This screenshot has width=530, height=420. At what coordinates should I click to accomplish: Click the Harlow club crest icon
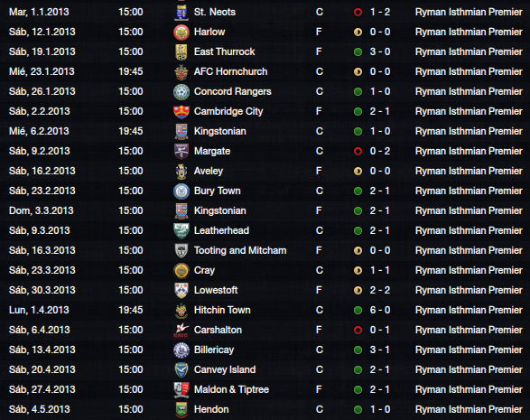(x=181, y=33)
